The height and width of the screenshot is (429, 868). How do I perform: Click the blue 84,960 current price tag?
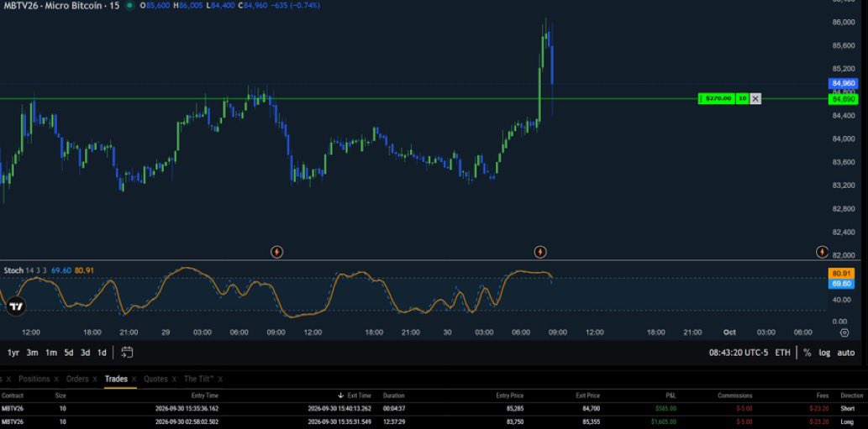click(x=843, y=83)
